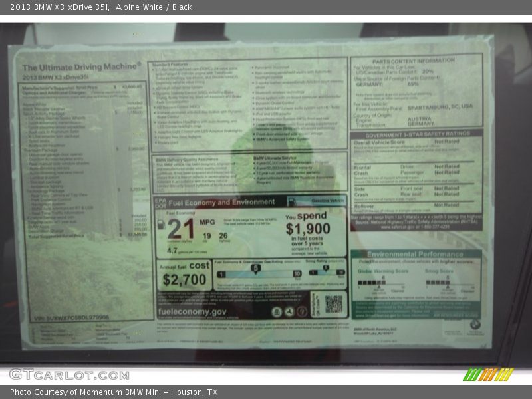532x399 pixels.
Task: Click the "Smog Score" label
Action: (x=439, y=271)
